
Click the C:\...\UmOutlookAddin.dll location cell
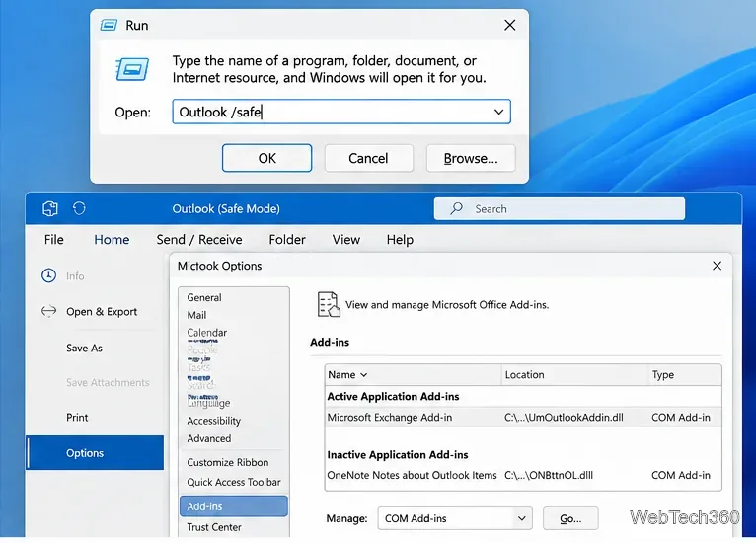[564, 418]
